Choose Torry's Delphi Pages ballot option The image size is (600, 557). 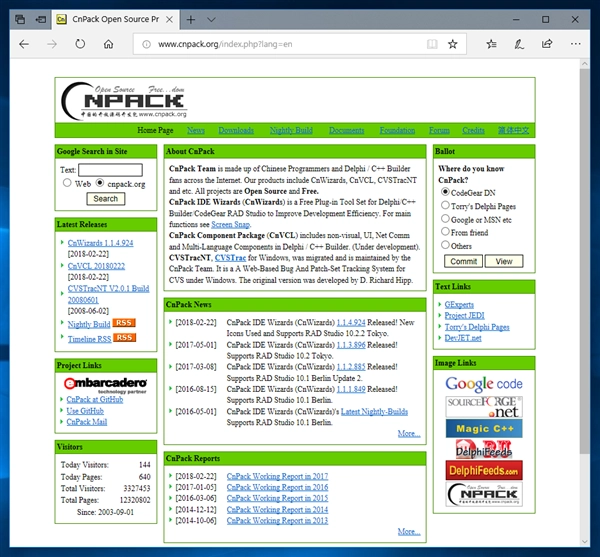click(445, 205)
